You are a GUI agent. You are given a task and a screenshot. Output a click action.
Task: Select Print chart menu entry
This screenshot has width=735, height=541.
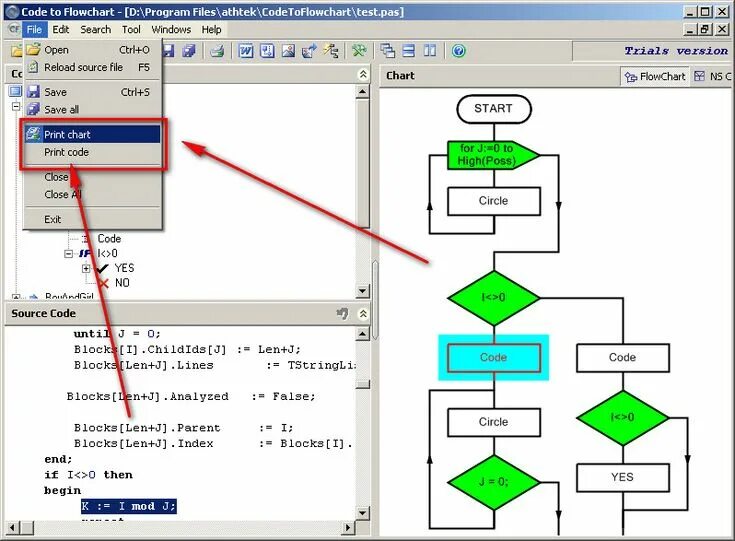[x=92, y=135]
